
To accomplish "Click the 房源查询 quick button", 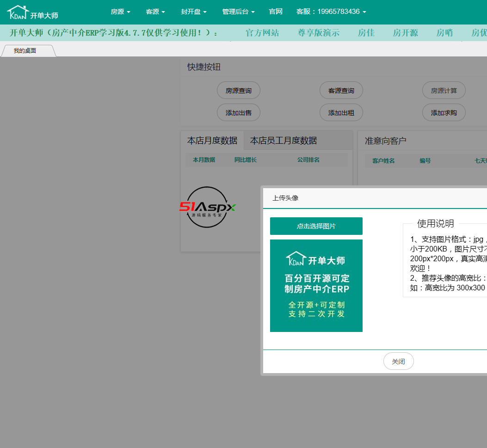I will point(239,90).
